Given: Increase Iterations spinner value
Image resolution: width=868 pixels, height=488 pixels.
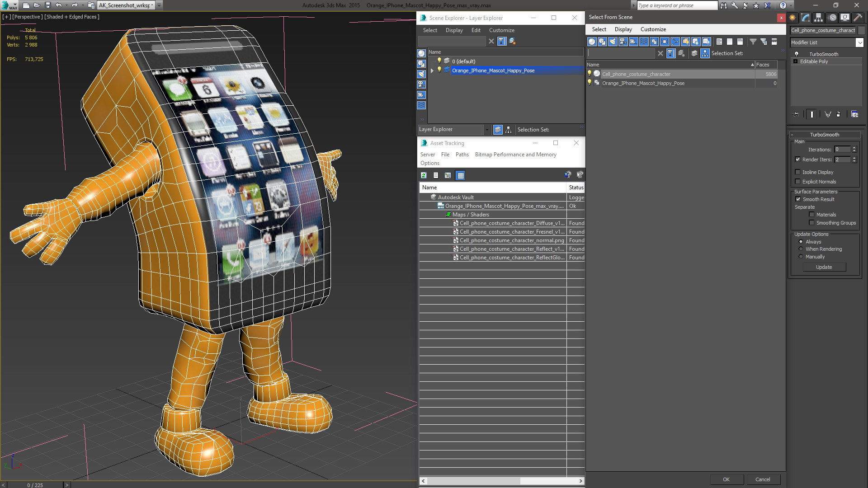Looking at the screenshot, I should point(854,148).
